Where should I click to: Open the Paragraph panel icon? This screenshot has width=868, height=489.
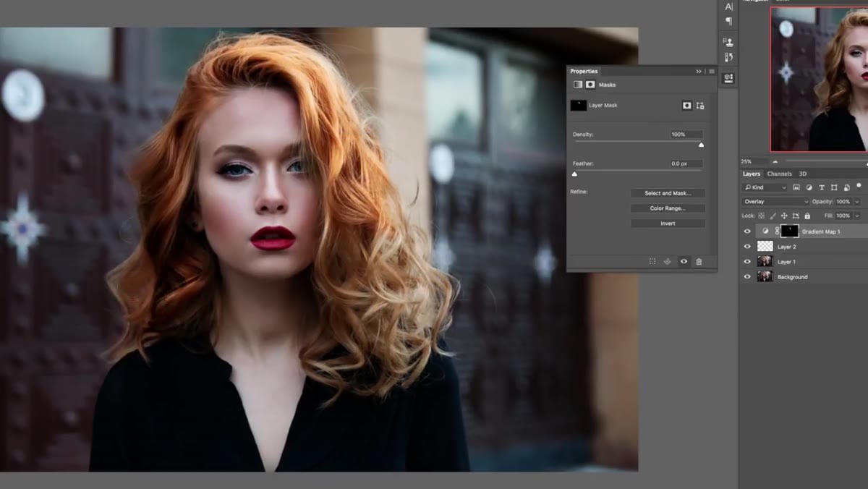click(728, 21)
